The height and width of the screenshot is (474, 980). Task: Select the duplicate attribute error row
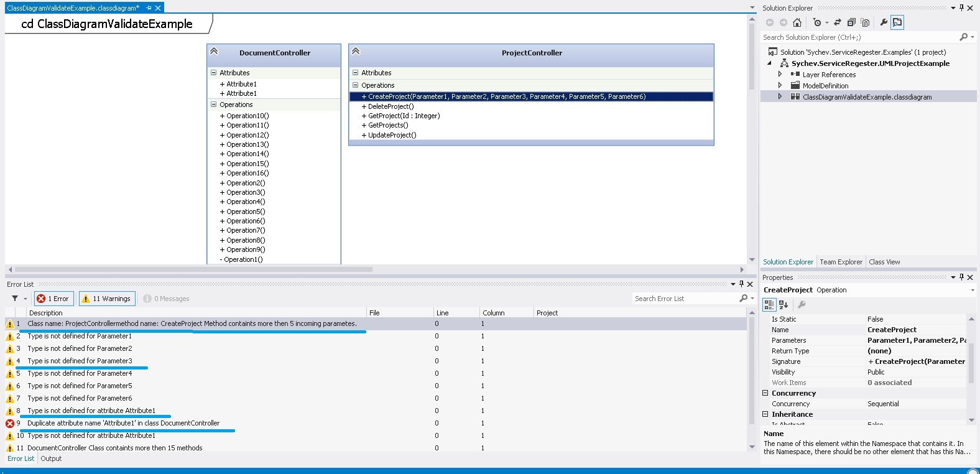[376, 423]
